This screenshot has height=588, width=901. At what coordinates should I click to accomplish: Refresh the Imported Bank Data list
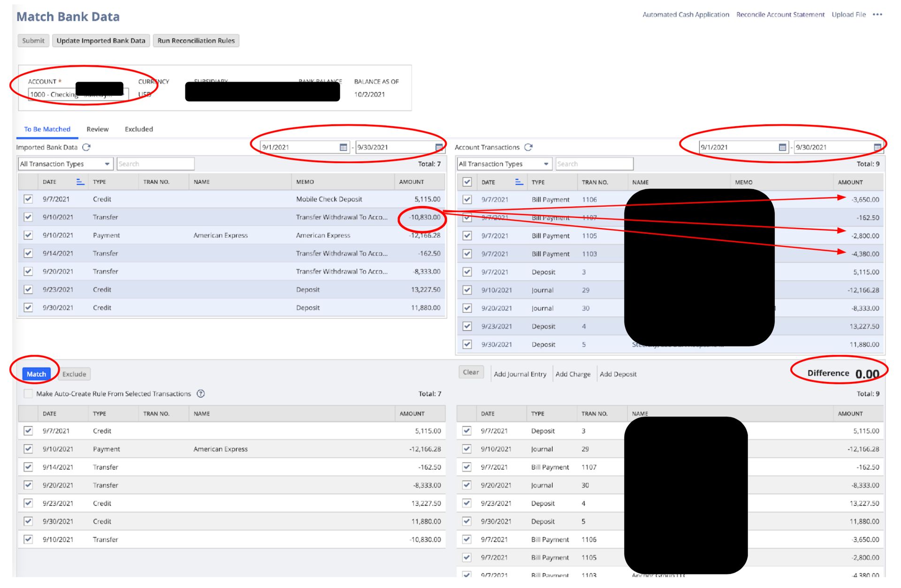point(86,147)
